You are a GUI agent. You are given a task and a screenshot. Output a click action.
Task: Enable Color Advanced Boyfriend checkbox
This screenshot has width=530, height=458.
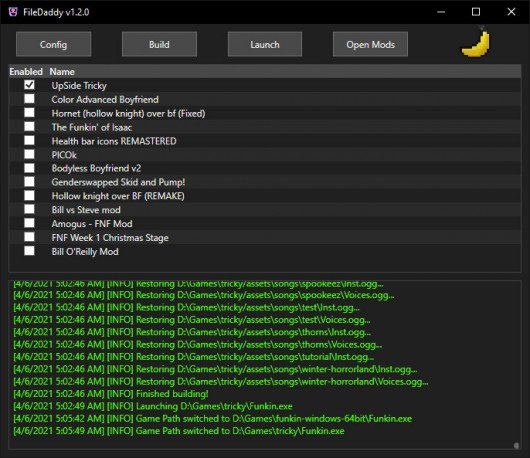[x=29, y=99]
